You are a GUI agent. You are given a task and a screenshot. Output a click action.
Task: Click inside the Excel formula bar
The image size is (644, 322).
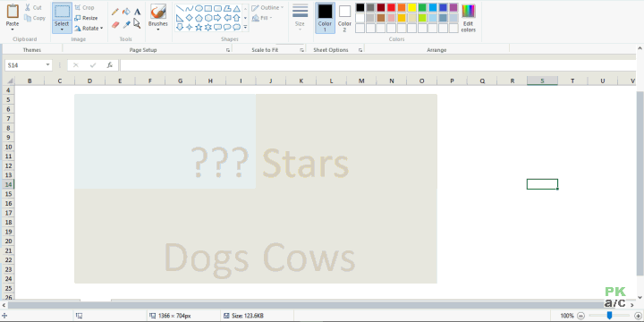(x=377, y=65)
